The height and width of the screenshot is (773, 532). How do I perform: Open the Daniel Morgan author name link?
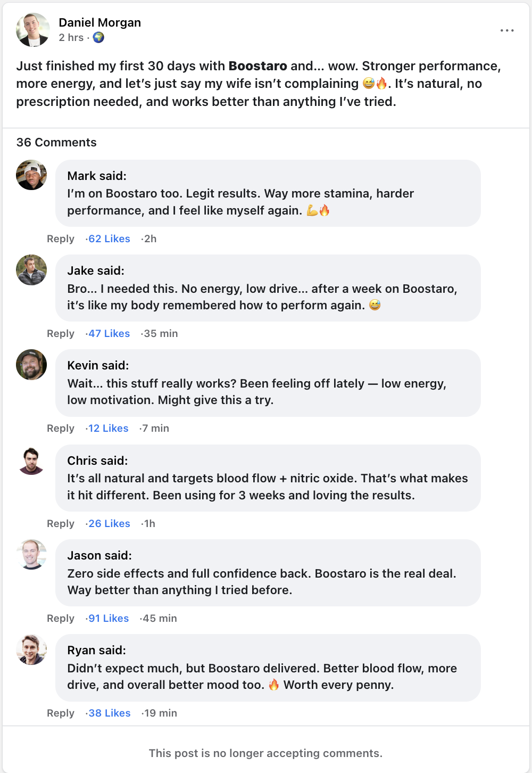[x=99, y=22]
